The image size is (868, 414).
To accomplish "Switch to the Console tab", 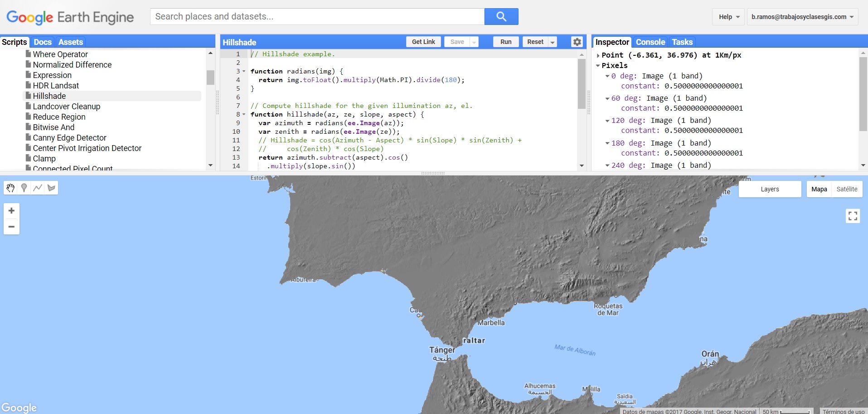I will [x=650, y=42].
